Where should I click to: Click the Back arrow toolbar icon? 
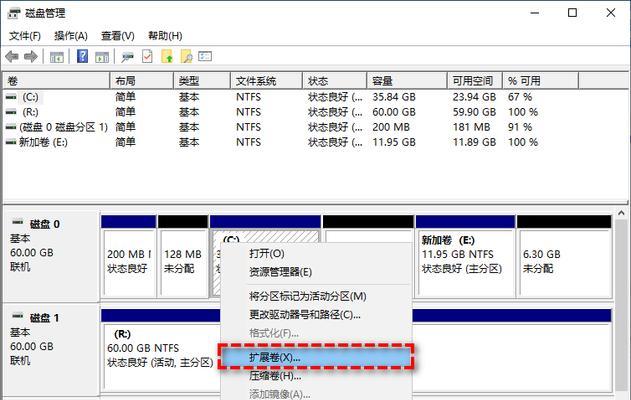(x=12, y=57)
